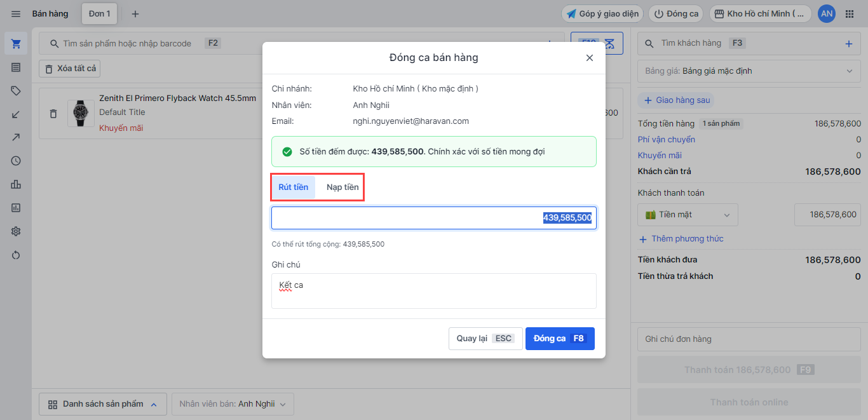Close the Đóng ca bán hàng dialog
This screenshot has height=420, width=868.
tap(589, 58)
